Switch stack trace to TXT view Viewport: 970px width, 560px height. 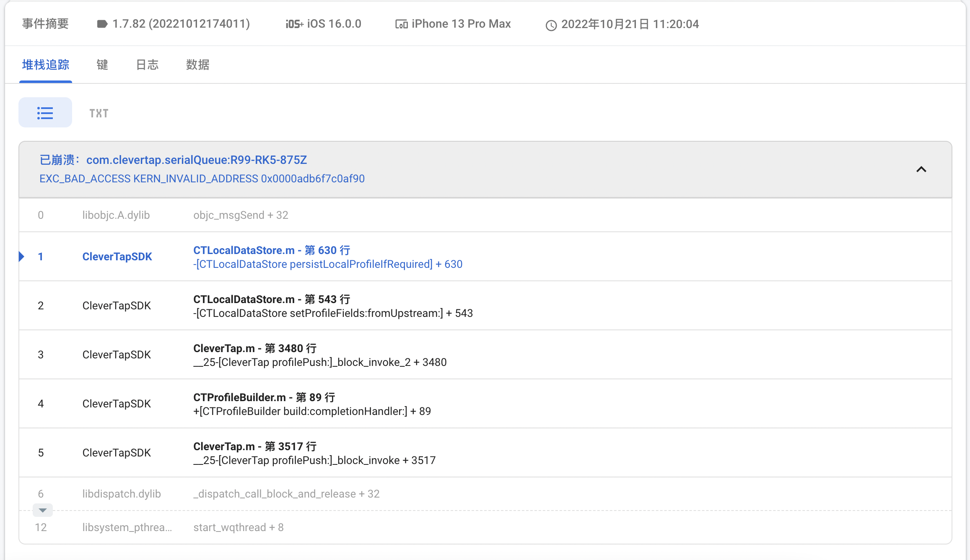pos(99,113)
